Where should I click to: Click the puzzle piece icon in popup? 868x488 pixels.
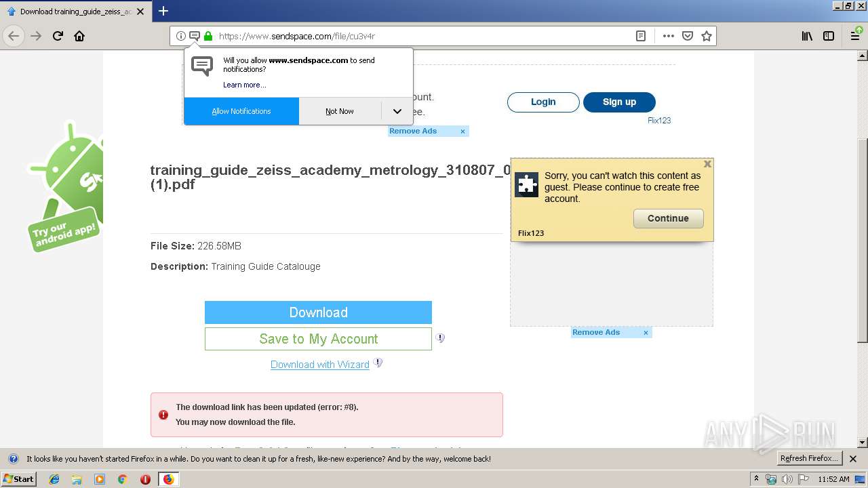coord(526,184)
